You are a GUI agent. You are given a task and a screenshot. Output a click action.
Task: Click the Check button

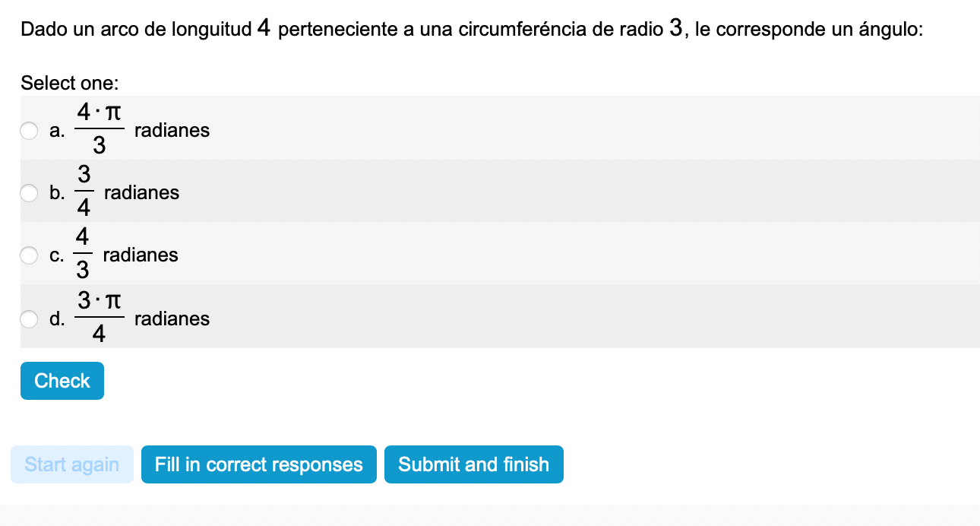pyautogui.click(x=62, y=381)
